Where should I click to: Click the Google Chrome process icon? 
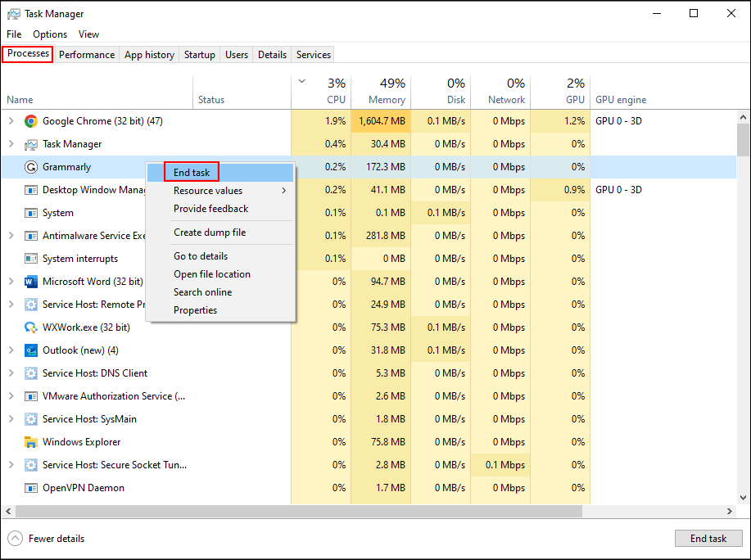30,120
